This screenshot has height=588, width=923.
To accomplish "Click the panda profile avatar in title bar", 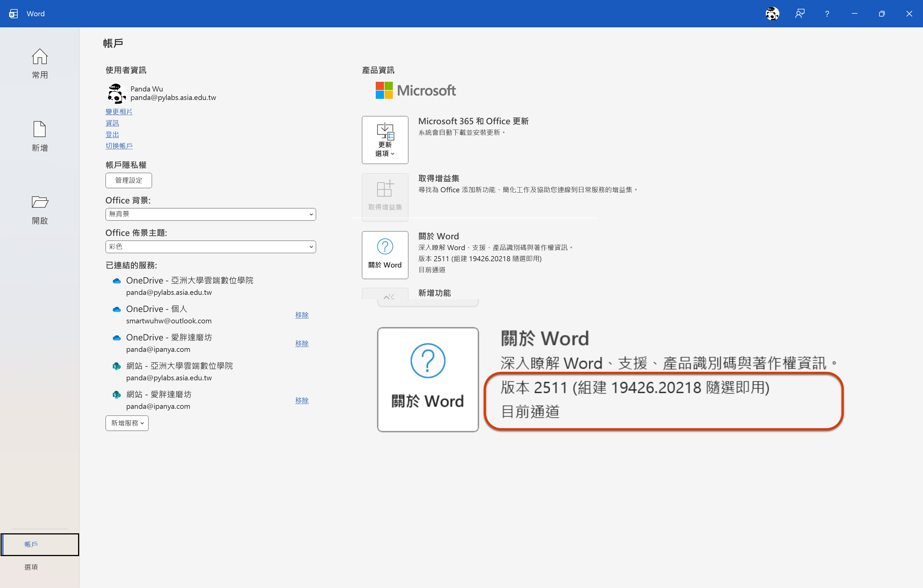I will pos(772,14).
